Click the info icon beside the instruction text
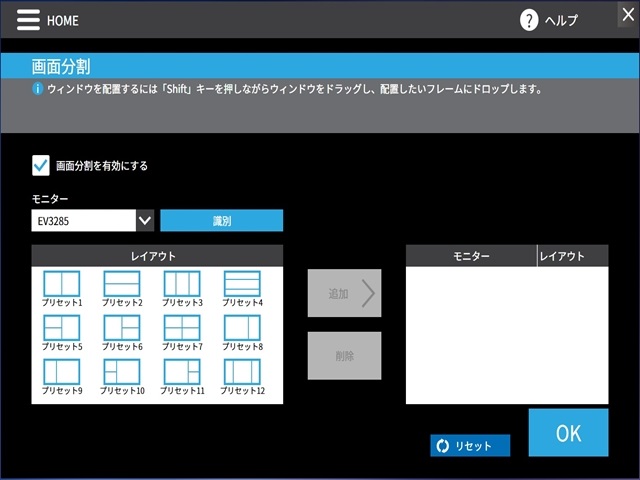This screenshot has width=640, height=480. tap(38, 89)
